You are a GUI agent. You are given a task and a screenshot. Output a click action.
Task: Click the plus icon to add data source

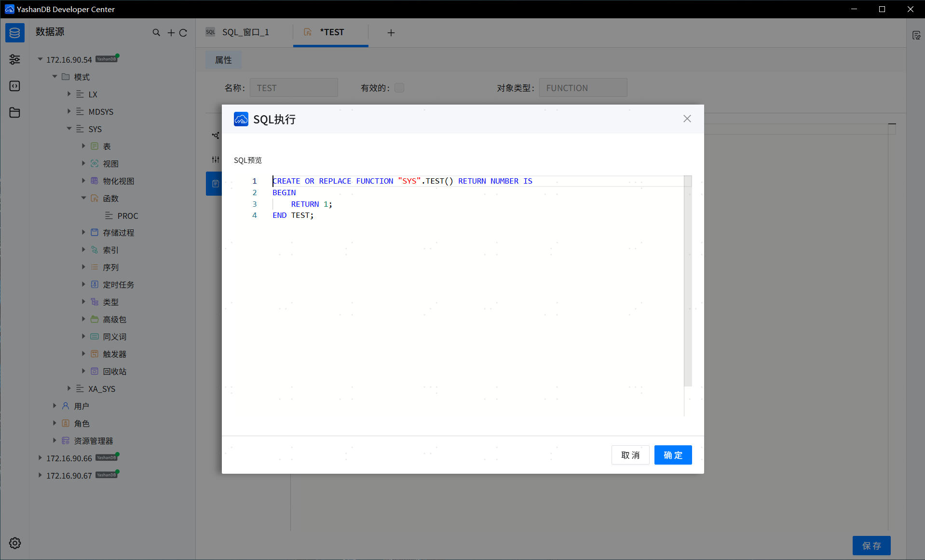tap(171, 33)
